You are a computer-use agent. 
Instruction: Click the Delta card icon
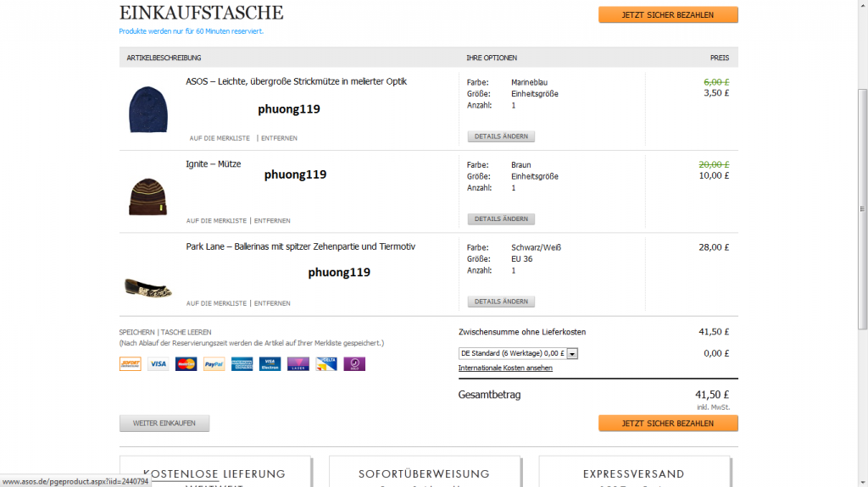326,364
